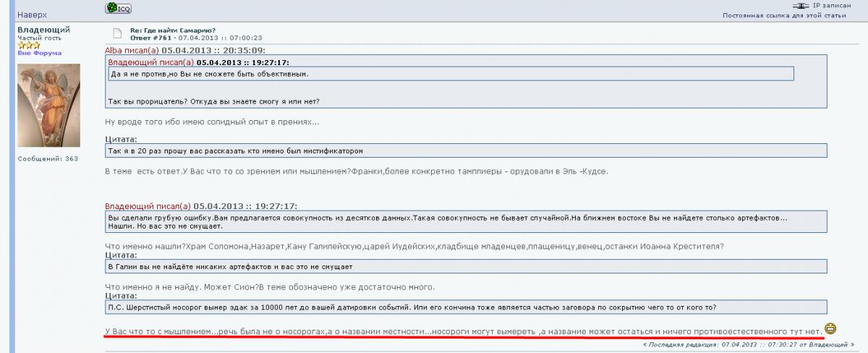The height and width of the screenshot is (353, 868).
Task: Go to top via 'Наверх' link
Action: point(30,14)
